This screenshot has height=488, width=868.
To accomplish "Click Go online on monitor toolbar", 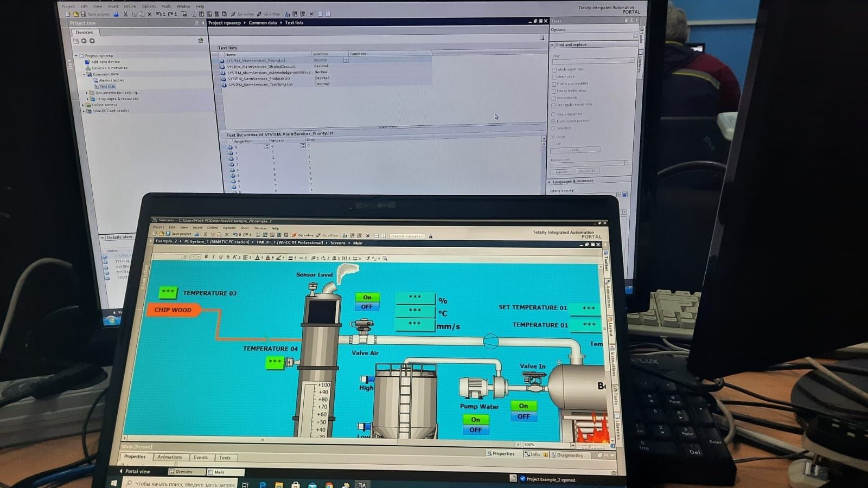I will (242, 14).
